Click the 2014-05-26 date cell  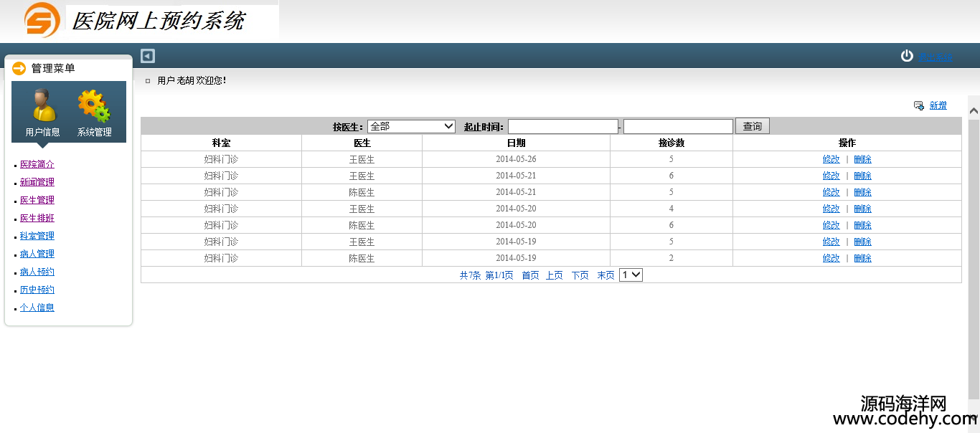516,159
